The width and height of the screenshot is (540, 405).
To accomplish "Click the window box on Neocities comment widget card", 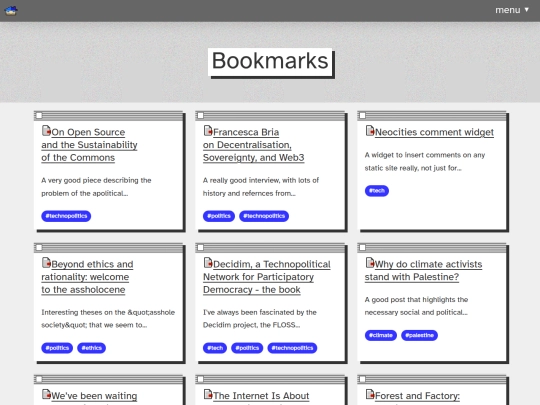I will tap(362, 115).
